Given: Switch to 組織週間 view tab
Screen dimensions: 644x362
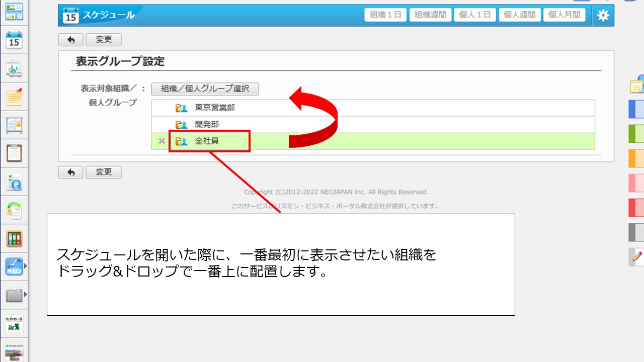Looking at the screenshot, I should [430, 15].
